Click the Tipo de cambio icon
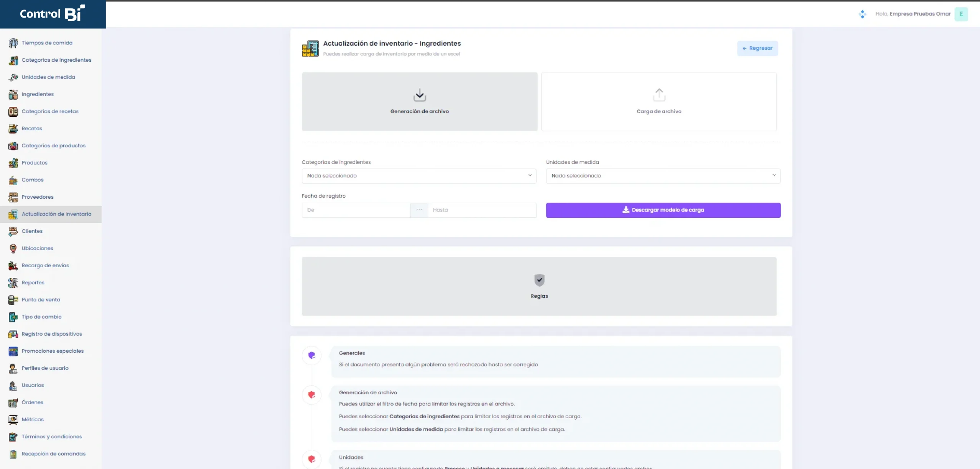Screen dimensions: 980x469 [x=13, y=317]
